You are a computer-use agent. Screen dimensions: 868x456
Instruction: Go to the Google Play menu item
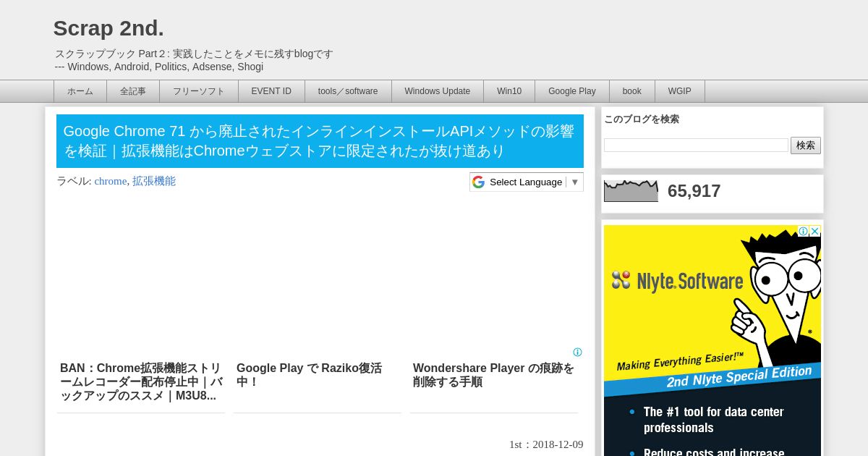pyautogui.click(x=572, y=91)
